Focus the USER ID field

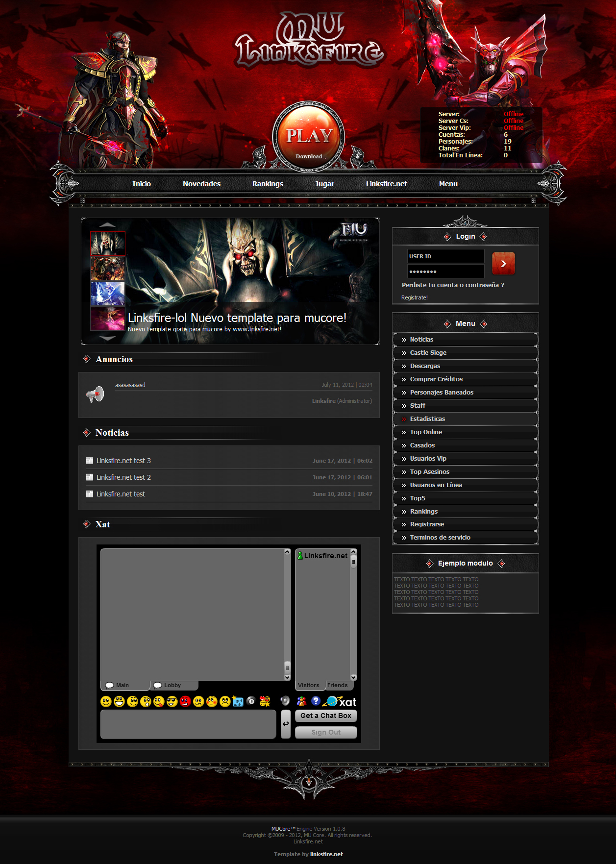click(446, 256)
